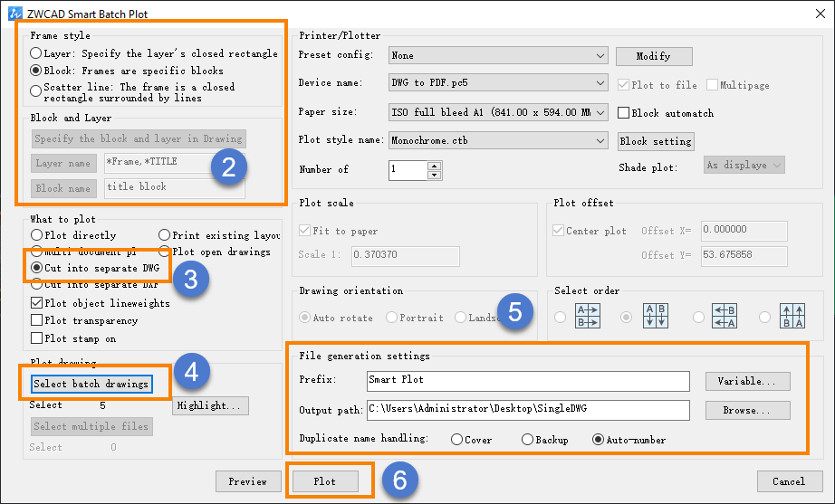Viewport: 835px width, 504px height.
Task: Toggle Plot object lineweights checkbox
Action: pyautogui.click(x=37, y=303)
